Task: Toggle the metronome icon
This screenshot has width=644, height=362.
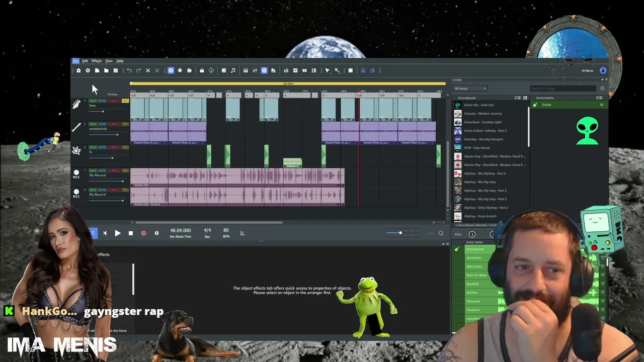Action: [x=242, y=233]
